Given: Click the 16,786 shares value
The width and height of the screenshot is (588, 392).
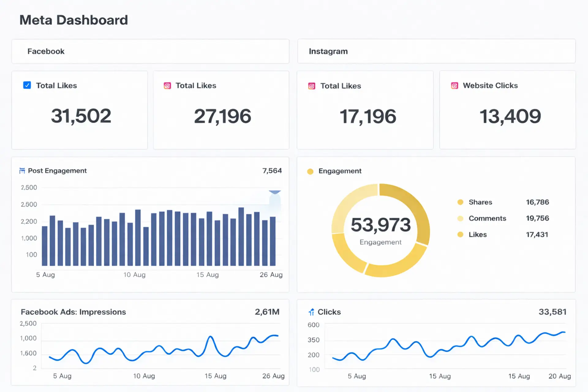Looking at the screenshot, I should coord(537,202).
